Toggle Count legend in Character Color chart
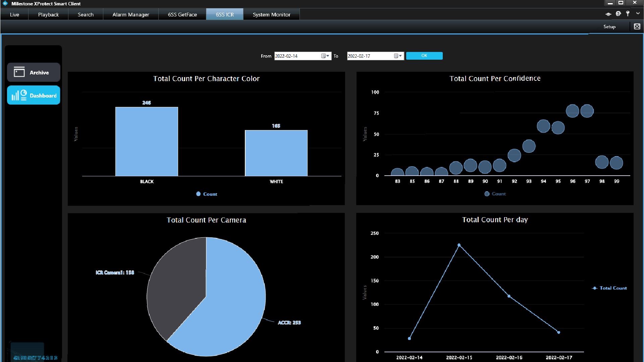Image resolution: width=644 pixels, height=362 pixels. click(x=207, y=194)
